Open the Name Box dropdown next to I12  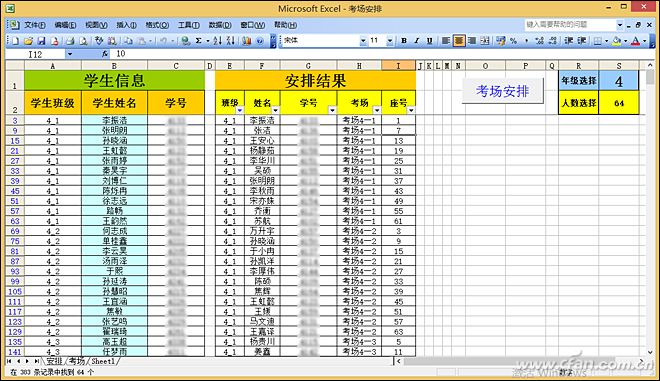coord(70,54)
